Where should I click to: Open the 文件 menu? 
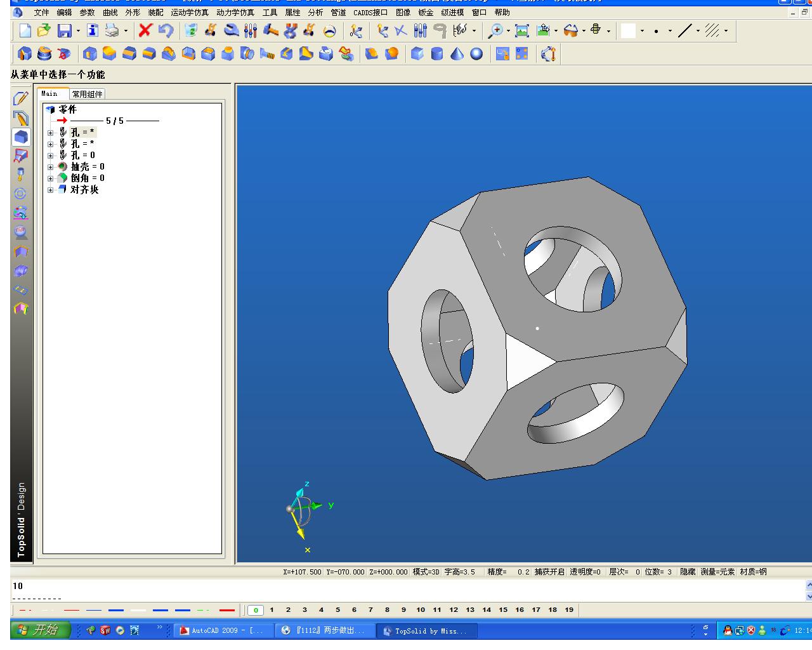[x=41, y=13]
